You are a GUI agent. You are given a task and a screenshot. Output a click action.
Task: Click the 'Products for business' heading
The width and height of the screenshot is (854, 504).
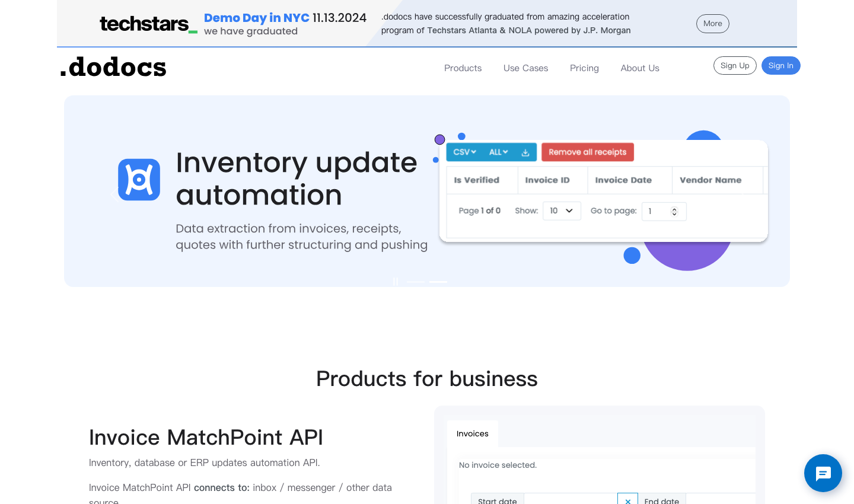[427, 379]
